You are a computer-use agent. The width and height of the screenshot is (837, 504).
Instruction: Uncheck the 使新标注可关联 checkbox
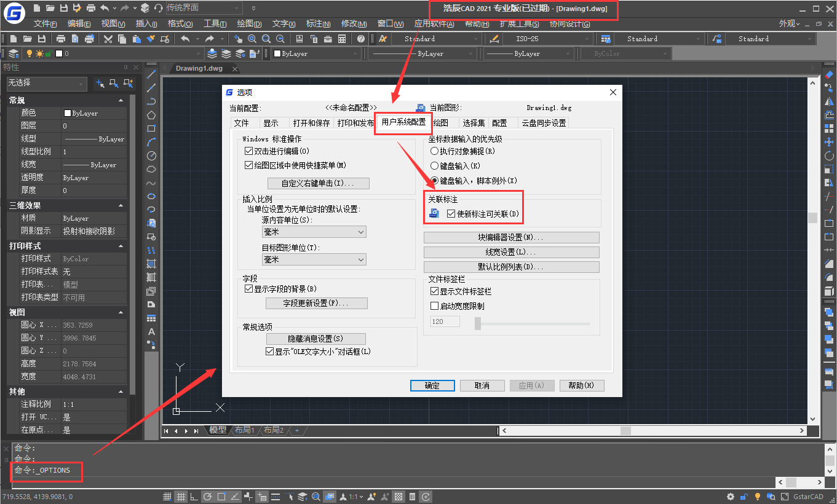451,214
